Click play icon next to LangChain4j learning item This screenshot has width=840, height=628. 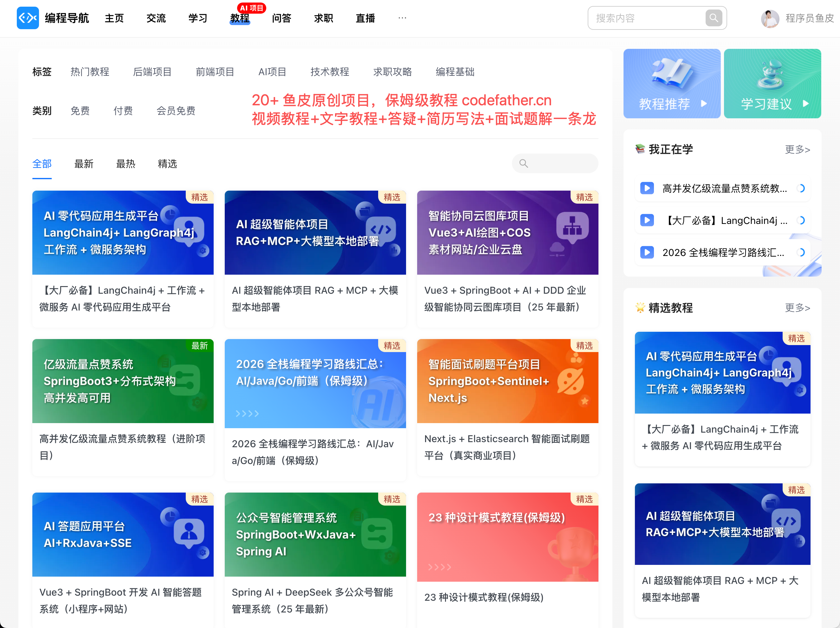click(x=647, y=220)
